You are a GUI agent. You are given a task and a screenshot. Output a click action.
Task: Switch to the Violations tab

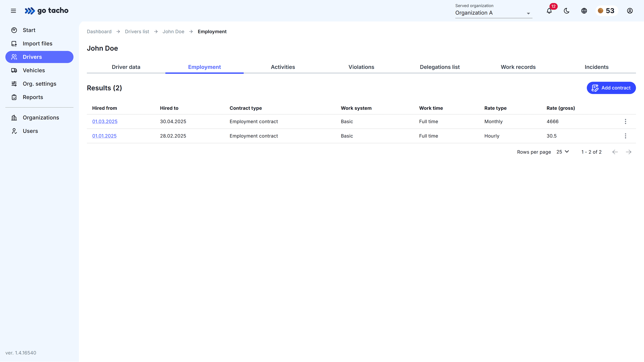361,67
